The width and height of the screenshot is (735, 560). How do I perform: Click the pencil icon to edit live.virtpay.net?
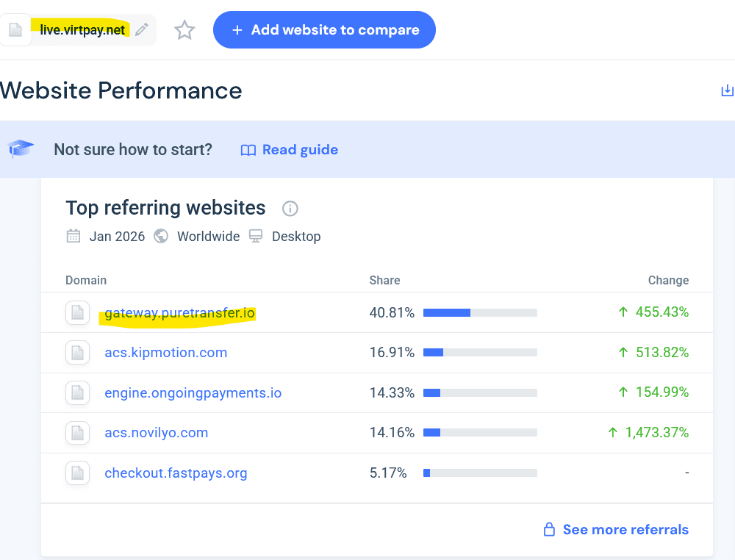tap(141, 29)
